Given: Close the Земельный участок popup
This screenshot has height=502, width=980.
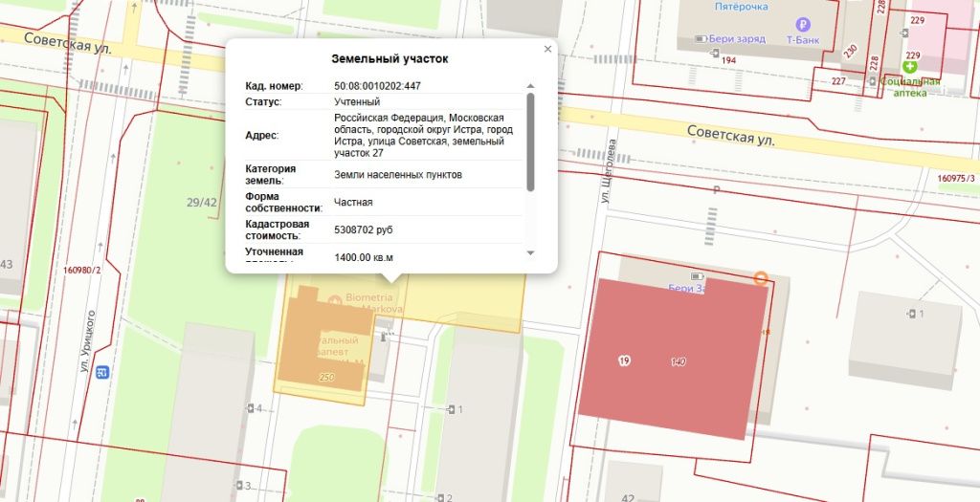Looking at the screenshot, I should (x=547, y=49).
